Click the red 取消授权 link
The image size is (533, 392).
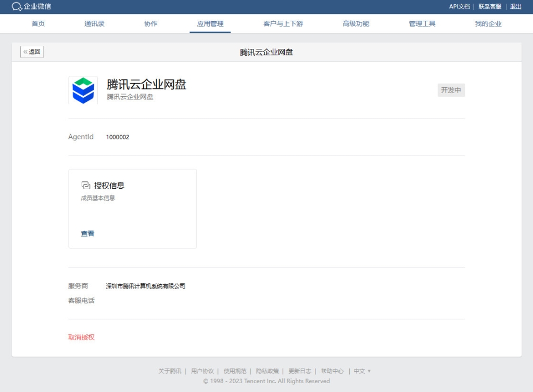[x=81, y=337]
